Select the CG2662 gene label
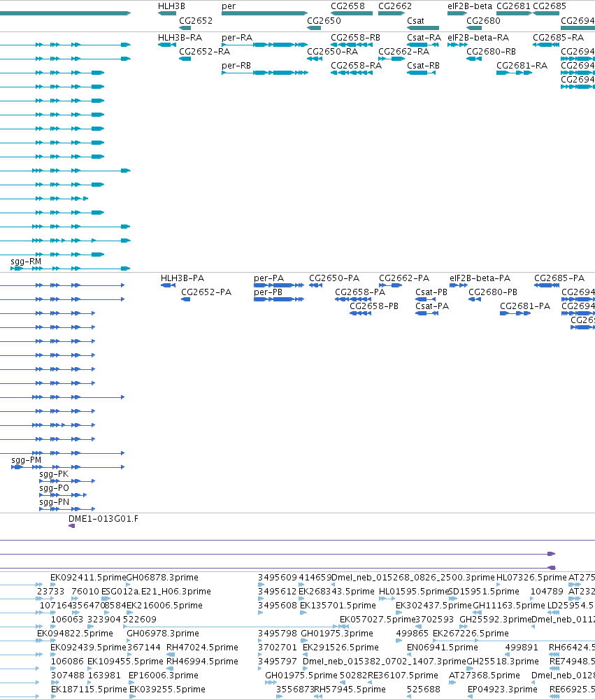The width and height of the screenshot is (595, 700). [395, 6]
